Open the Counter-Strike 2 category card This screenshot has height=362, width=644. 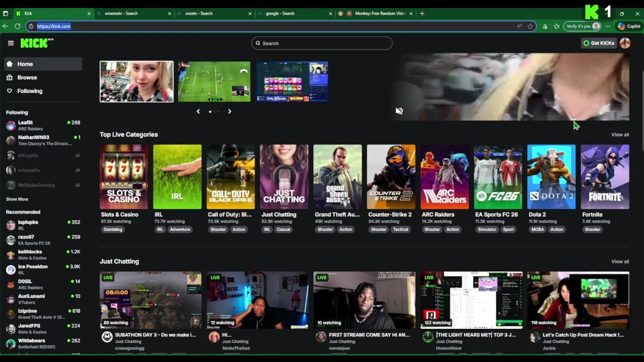tap(391, 177)
